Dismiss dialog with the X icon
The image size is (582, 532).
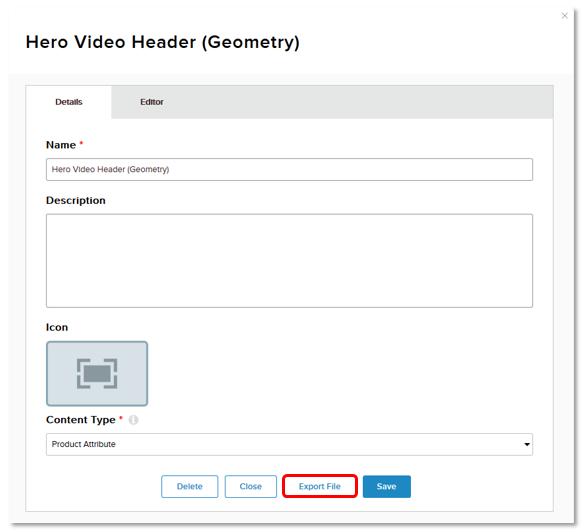565,16
